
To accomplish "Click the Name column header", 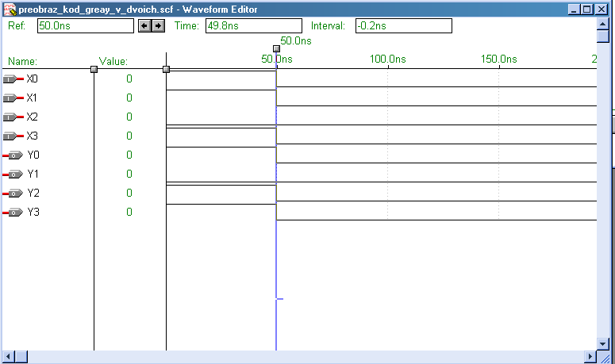I will point(23,62).
